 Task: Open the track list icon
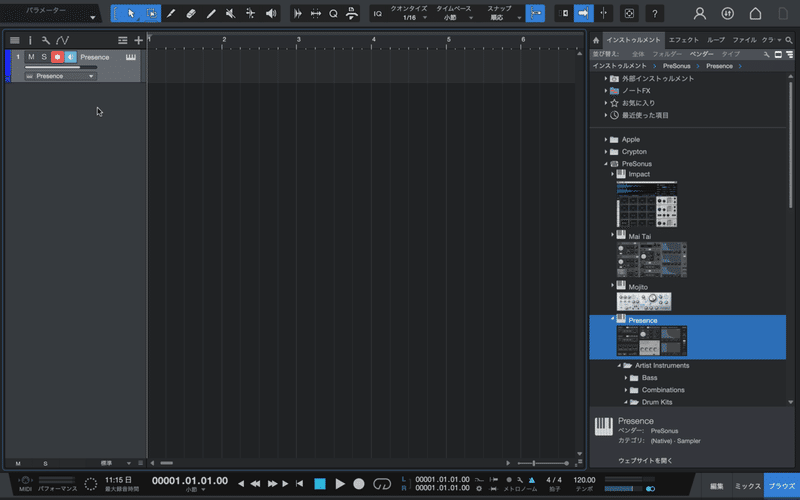(x=15, y=40)
